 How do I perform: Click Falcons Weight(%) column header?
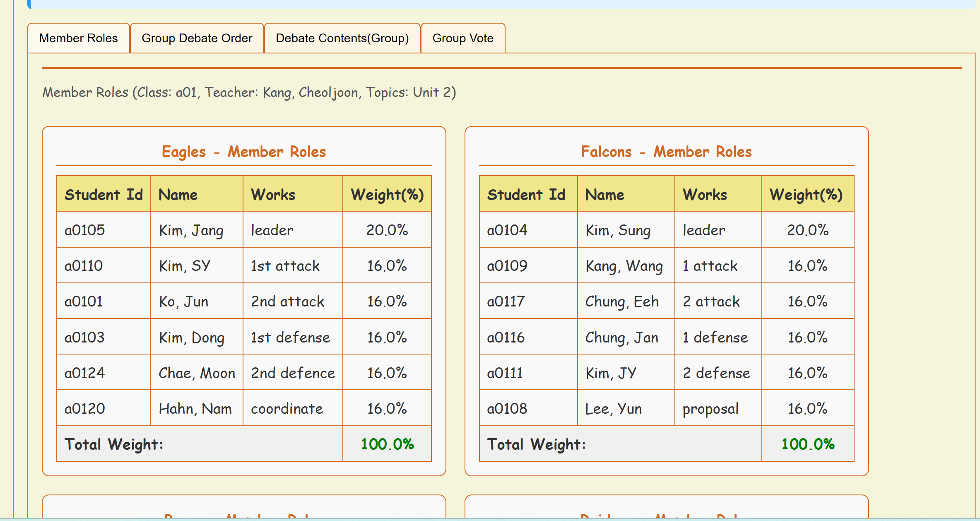[806, 194]
